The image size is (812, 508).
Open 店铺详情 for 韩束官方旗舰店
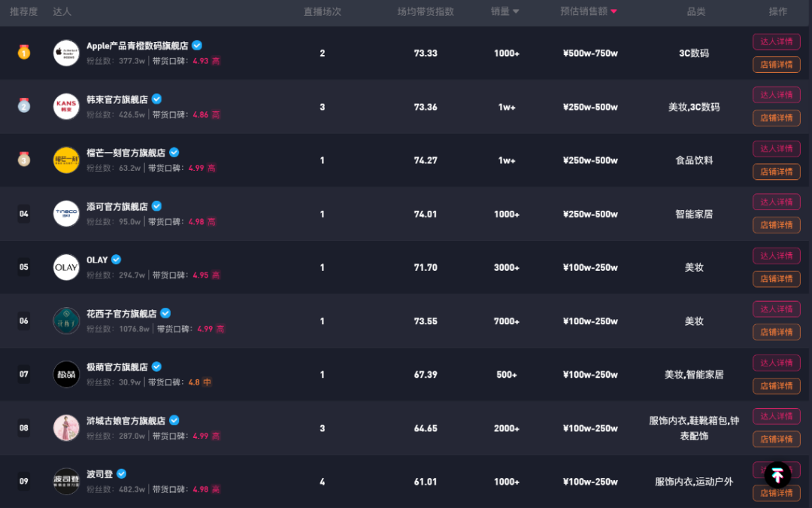(777, 118)
